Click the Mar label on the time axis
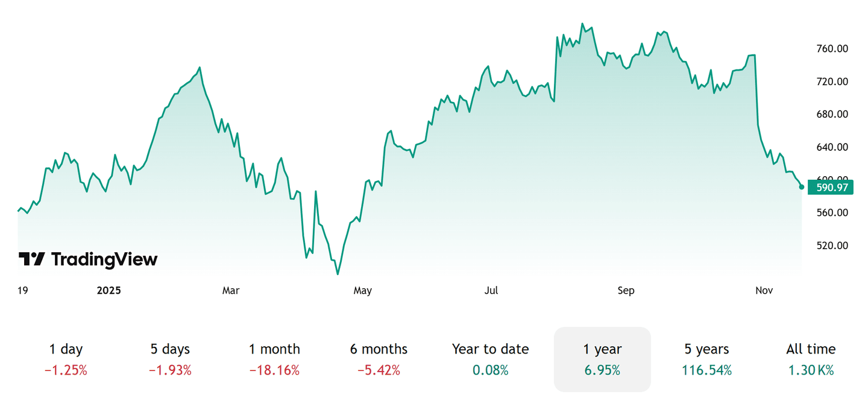Viewport: 868px width, 406px height. (231, 290)
